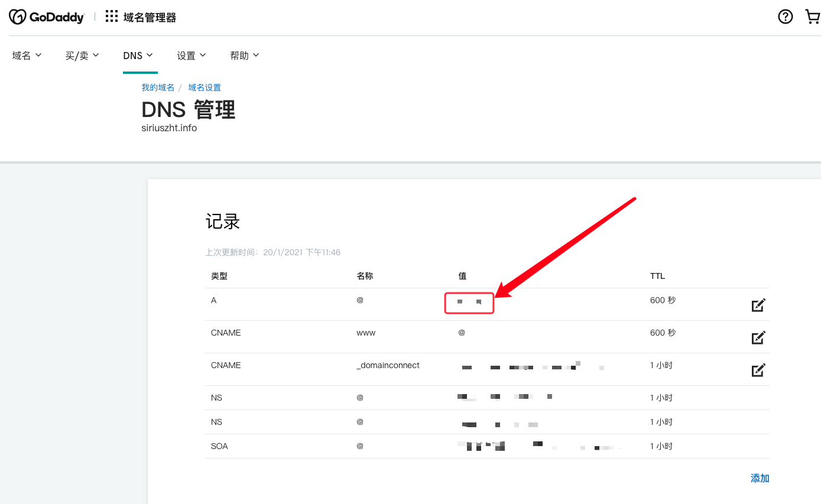Switch to the DNS tab
Viewport: 821px width, 504px height.
[x=138, y=55]
